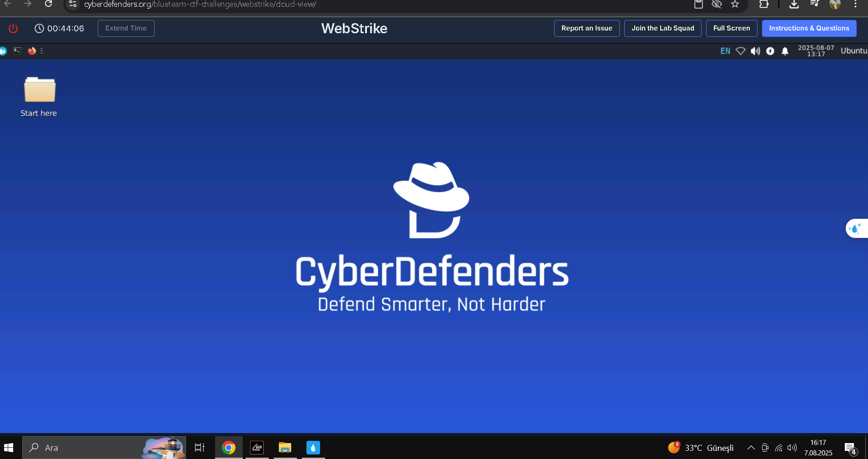868x459 pixels.
Task: Open File Explorer from the taskbar
Action: (x=285, y=448)
